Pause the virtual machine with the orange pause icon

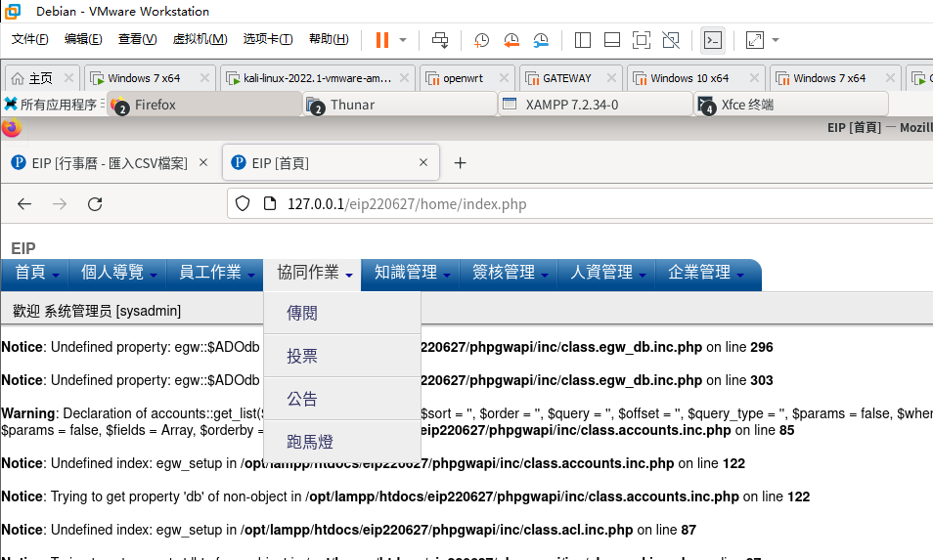coord(382,40)
